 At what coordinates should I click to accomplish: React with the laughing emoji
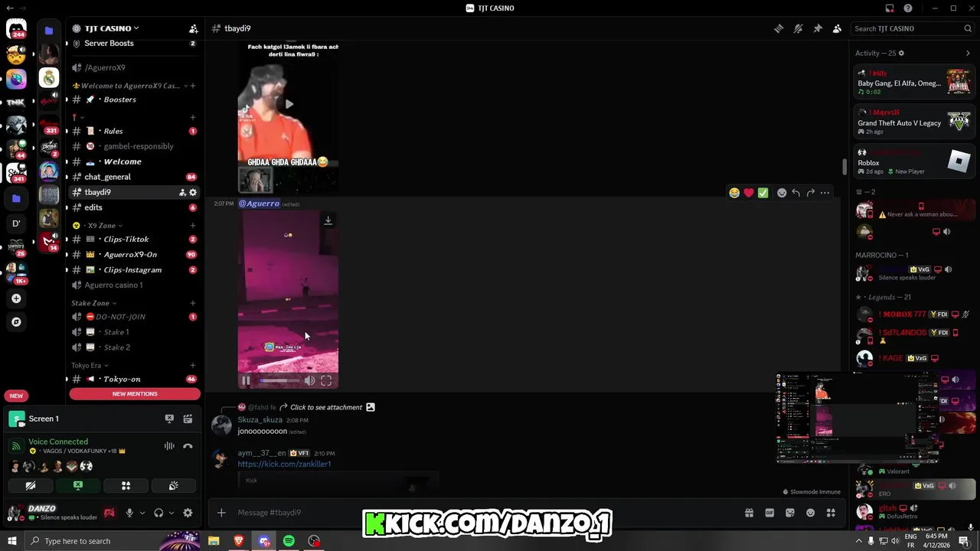(x=734, y=193)
